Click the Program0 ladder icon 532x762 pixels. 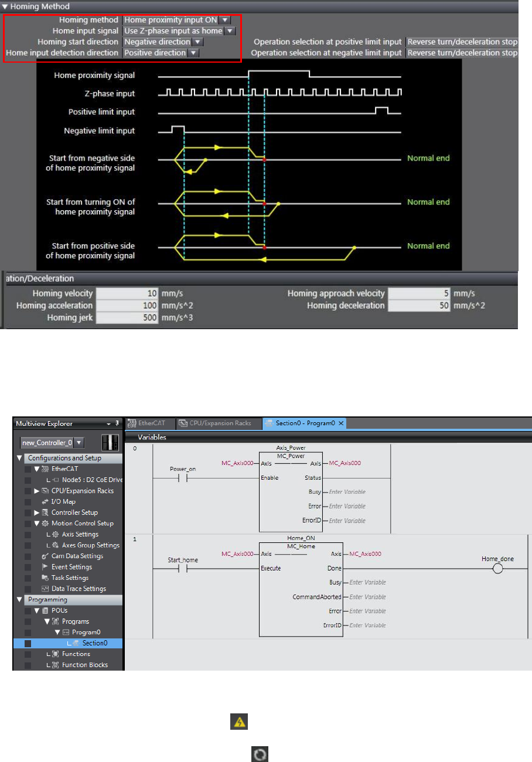[66, 632]
